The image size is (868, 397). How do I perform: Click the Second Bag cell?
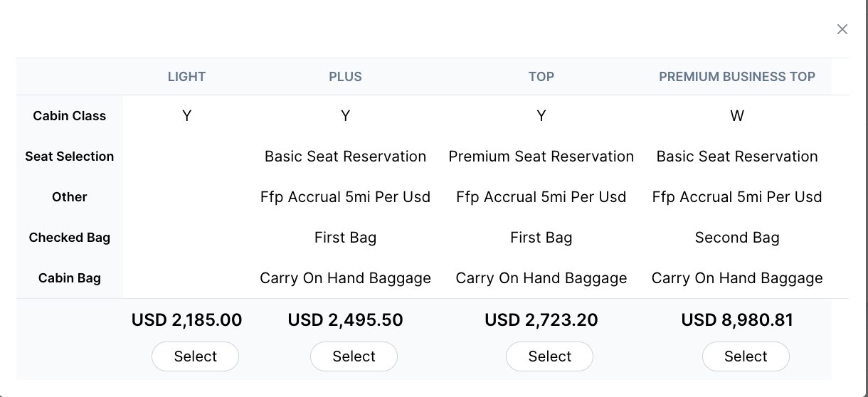pos(737,238)
